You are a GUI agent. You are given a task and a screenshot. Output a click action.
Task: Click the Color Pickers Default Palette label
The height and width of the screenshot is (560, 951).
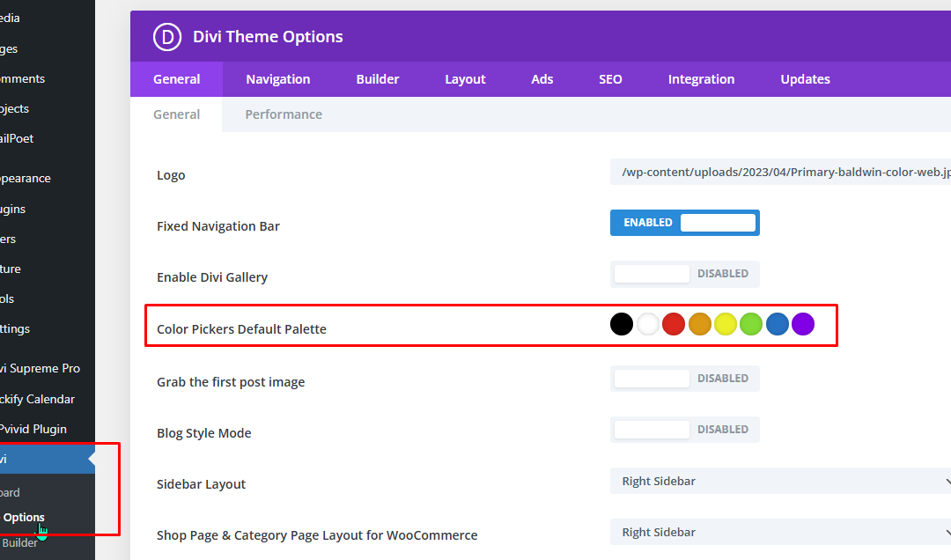tap(241, 328)
